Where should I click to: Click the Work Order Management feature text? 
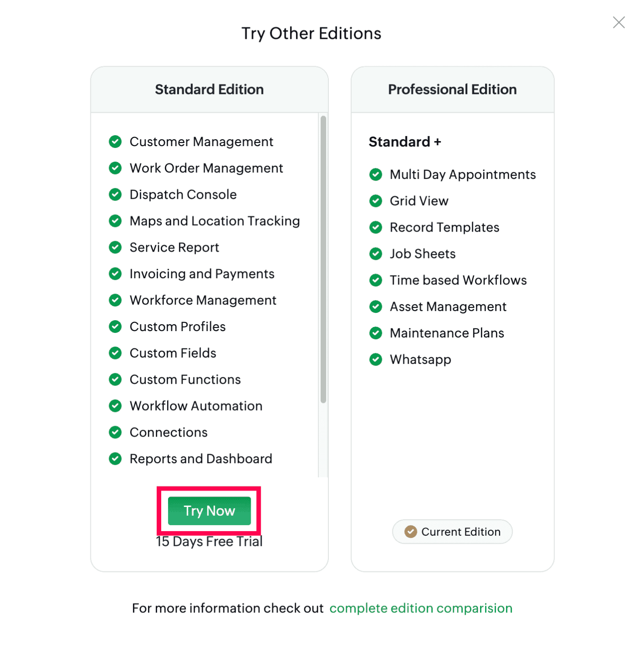tap(206, 168)
